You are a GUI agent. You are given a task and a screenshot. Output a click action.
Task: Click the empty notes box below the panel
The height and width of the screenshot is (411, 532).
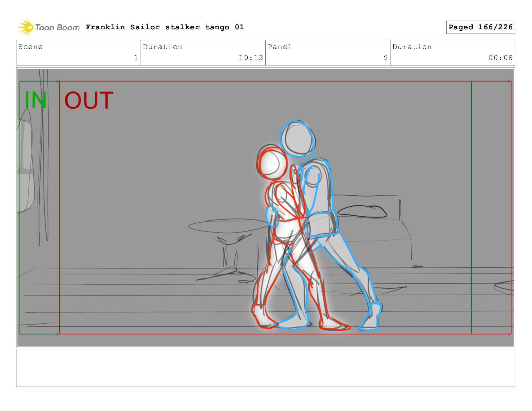point(265,368)
